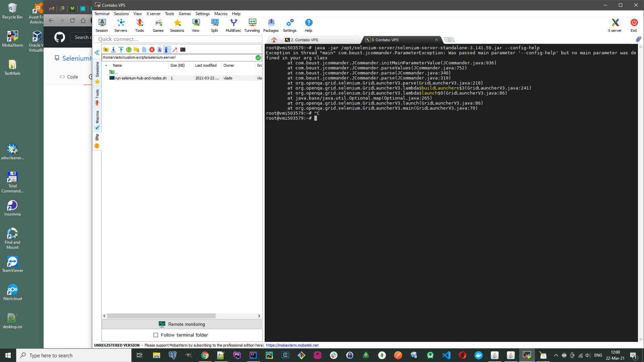This screenshot has width=644, height=362.
Task: Create a new folder in the SFTP browser
Action: (x=136, y=50)
